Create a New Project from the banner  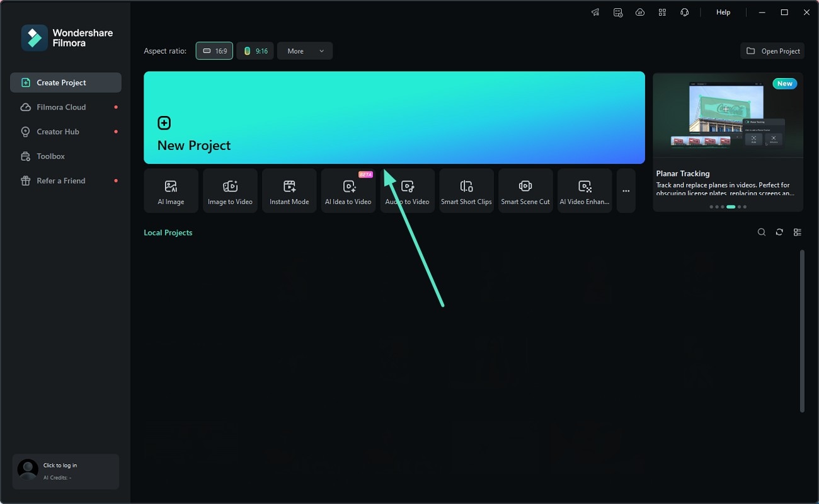pyautogui.click(x=394, y=118)
